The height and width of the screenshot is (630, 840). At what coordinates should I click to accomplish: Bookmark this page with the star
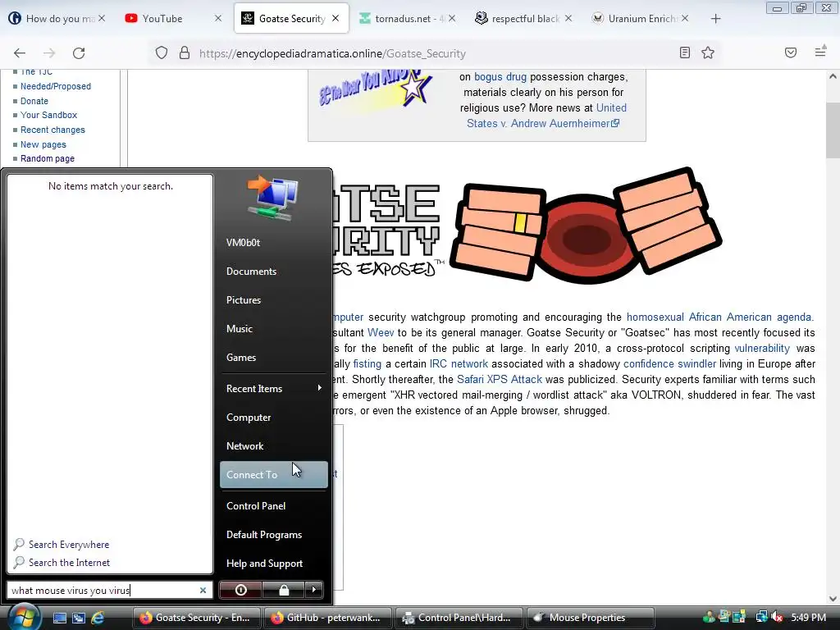click(708, 52)
